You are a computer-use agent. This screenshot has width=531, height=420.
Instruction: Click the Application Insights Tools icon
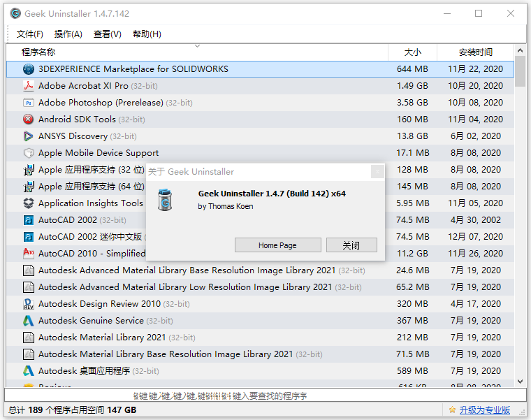point(29,203)
